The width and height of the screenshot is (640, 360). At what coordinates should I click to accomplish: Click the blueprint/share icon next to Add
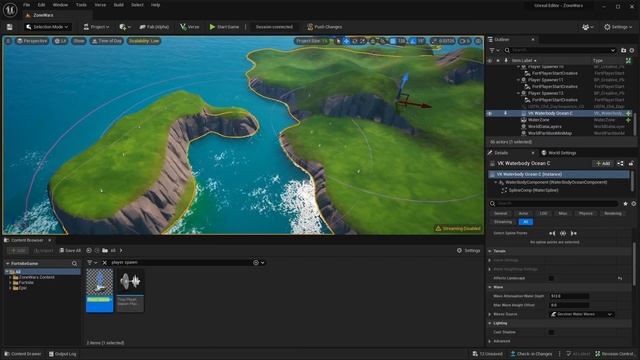[620, 164]
